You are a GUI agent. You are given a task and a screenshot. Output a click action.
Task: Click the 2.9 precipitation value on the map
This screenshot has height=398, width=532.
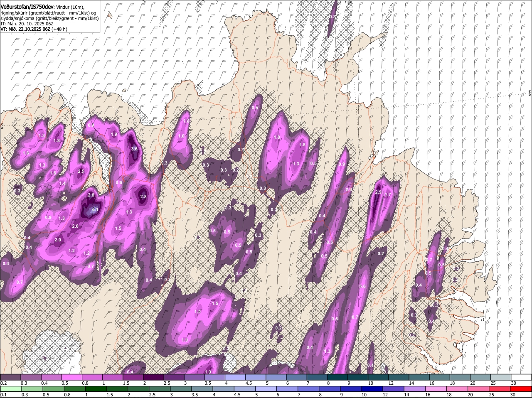378,192
